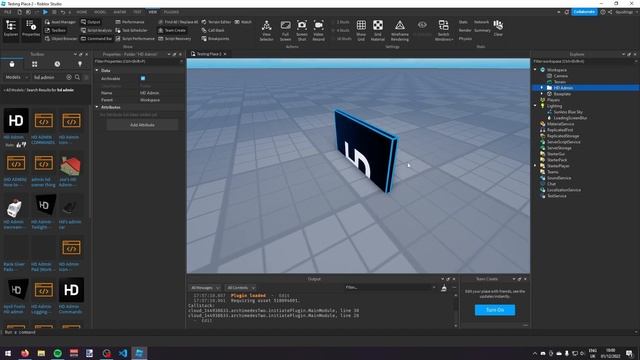Viewport: 640px width, 360px height.
Task: Toggle the Toolbox window button
Action: coord(56,30)
